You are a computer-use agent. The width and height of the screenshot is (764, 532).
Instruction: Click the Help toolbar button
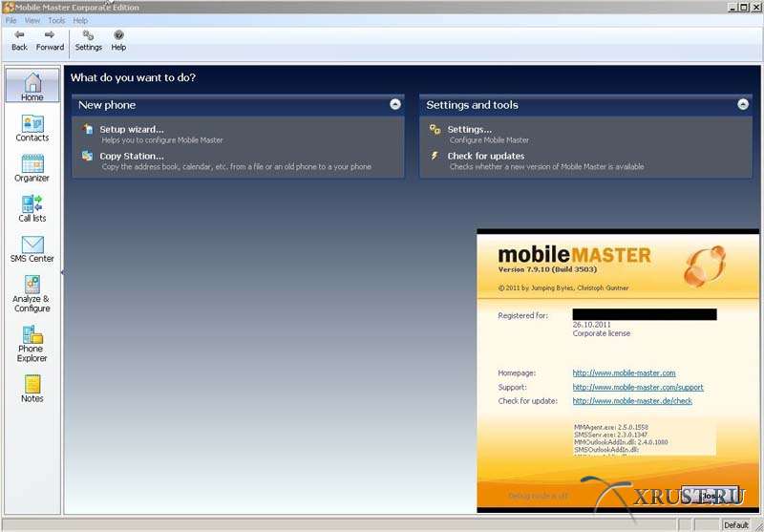(118, 40)
